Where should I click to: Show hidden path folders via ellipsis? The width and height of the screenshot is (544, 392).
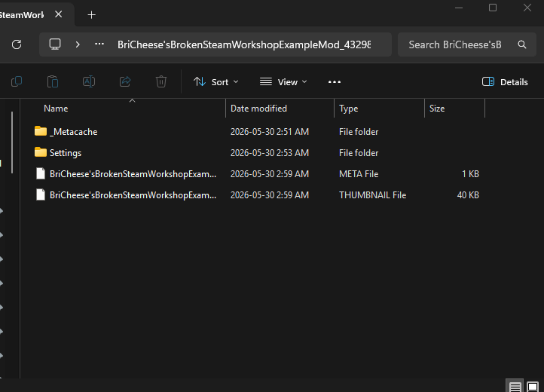tap(99, 44)
